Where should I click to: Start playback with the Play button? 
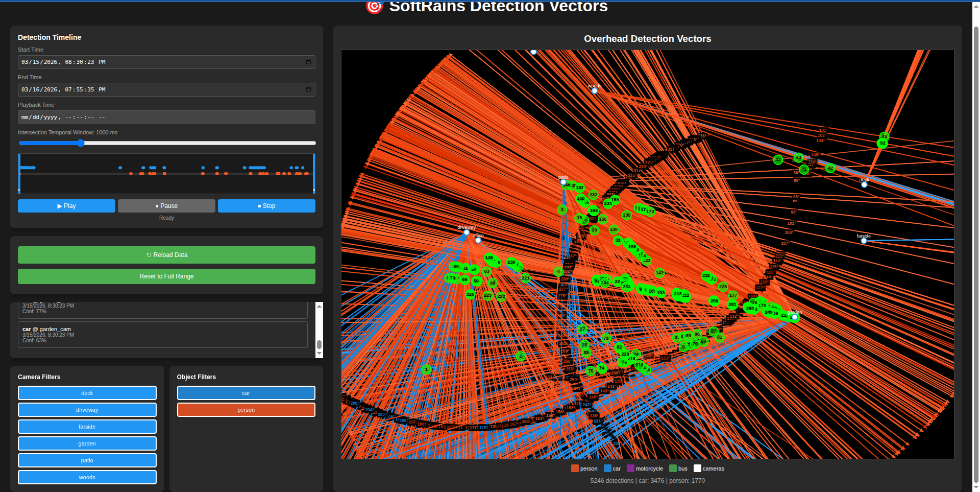[66, 206]
